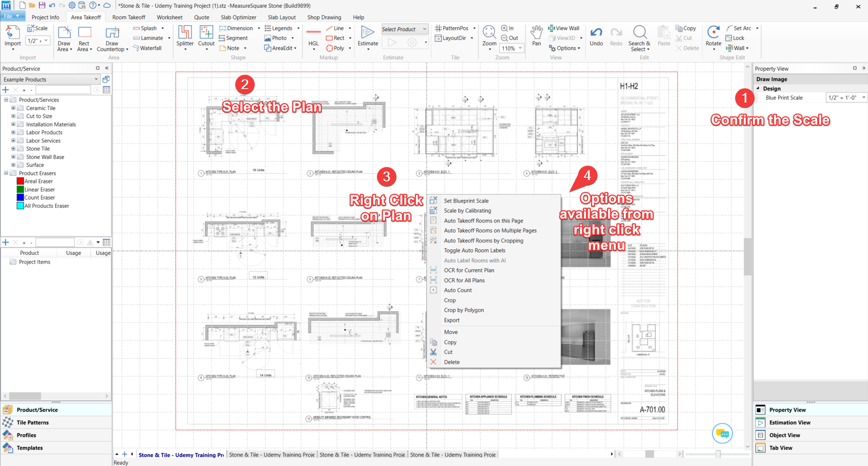
Task: Open the chat support bubble
Action: click(x=722, y=433)
